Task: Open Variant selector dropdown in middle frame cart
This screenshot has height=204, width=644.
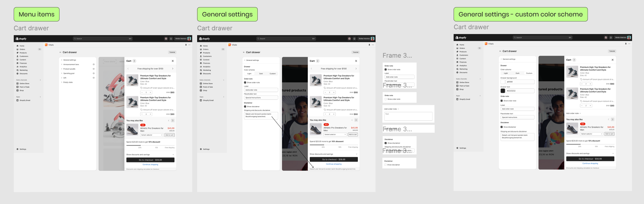Action: (x=335, y=135)
